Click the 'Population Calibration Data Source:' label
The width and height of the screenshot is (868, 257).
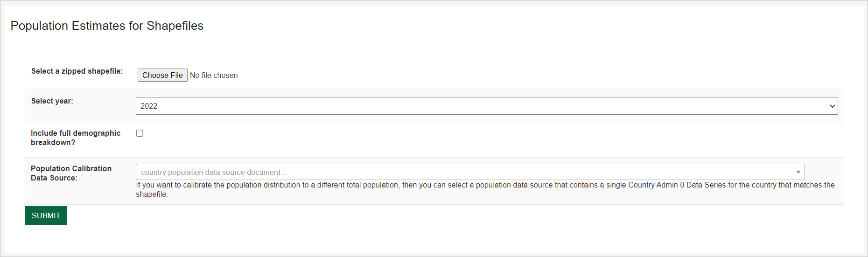point(71,173)
